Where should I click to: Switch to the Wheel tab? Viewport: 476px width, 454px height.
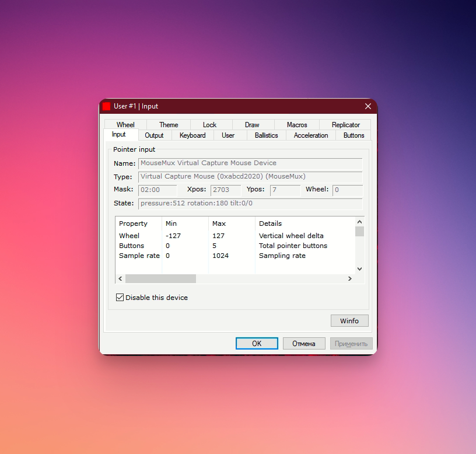[x=125, y=125]
